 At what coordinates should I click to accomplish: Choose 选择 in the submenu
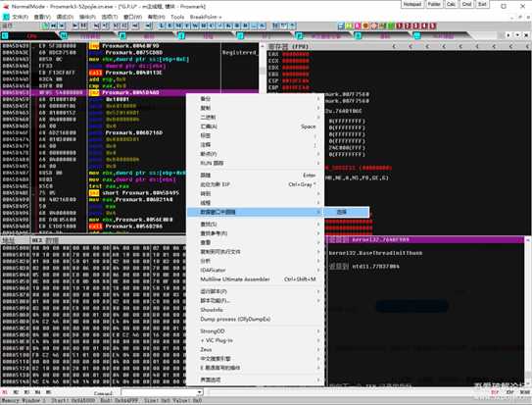(x=347, y=212)
